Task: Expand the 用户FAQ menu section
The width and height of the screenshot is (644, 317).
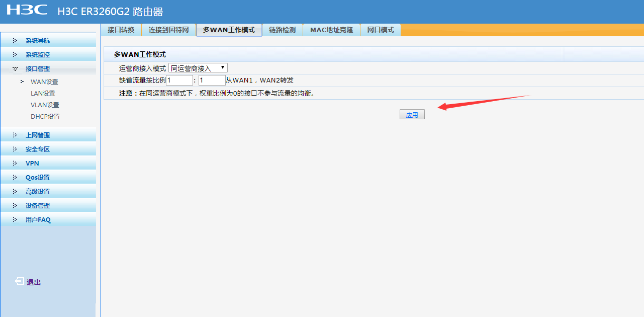Action: [48, 220]
